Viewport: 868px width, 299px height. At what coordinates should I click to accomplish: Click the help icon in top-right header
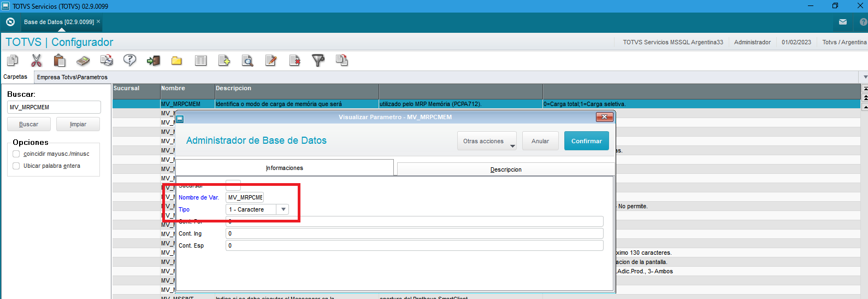[x=864, y=22]
